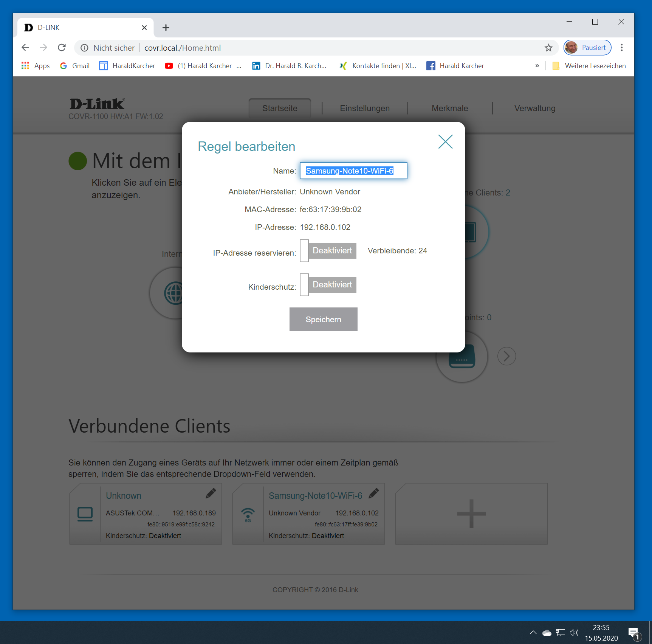This screenshot has height=644, width=652.
Task: Click the D-Link logo
Action: coord(97,104)
